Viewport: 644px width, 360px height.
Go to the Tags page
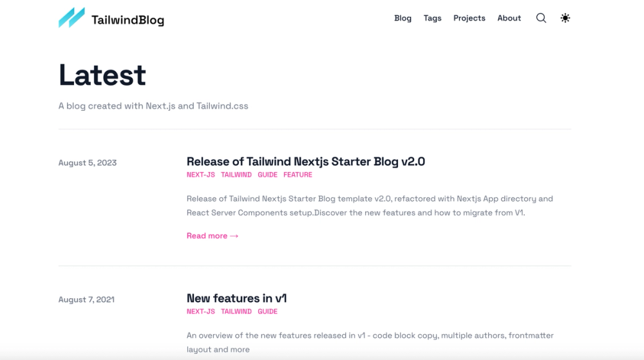coord(432,18)
